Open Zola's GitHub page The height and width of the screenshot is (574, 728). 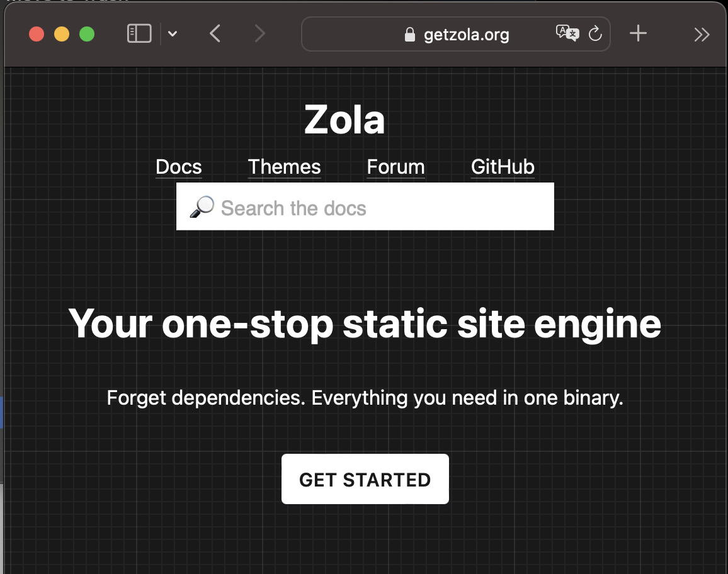click(503, 166)
